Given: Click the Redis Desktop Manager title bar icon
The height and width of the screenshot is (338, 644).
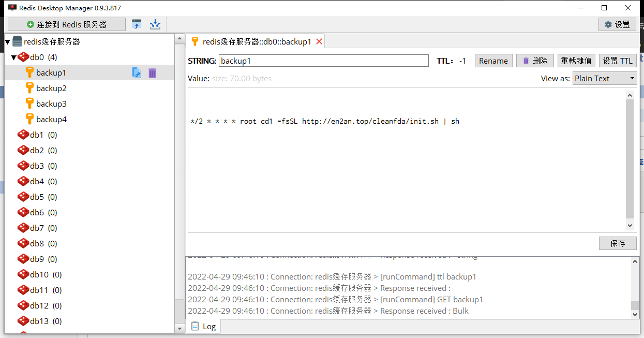Looking at the screenshot, I should [x=12, y=8].
